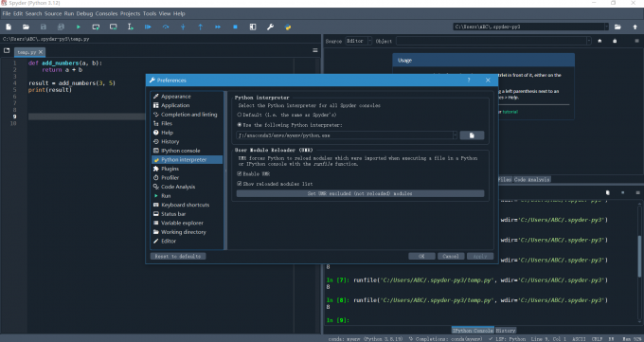Open preferences using the wrench toolbar icon
644x342 pixels.
pos(270,27)
